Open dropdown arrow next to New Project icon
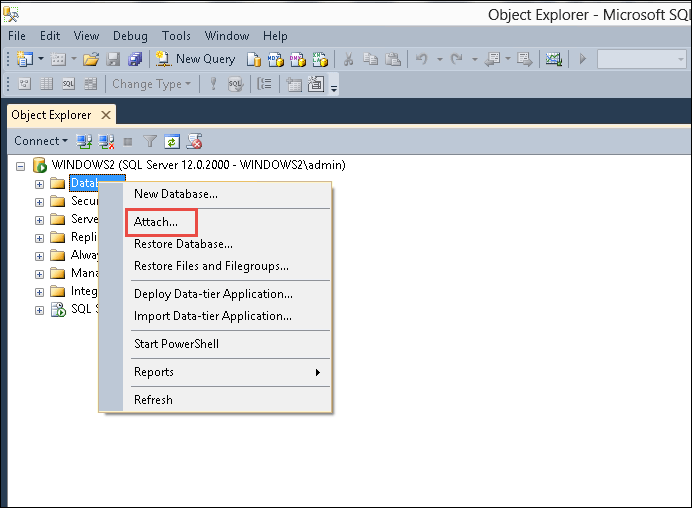 (x=41, y=59)
